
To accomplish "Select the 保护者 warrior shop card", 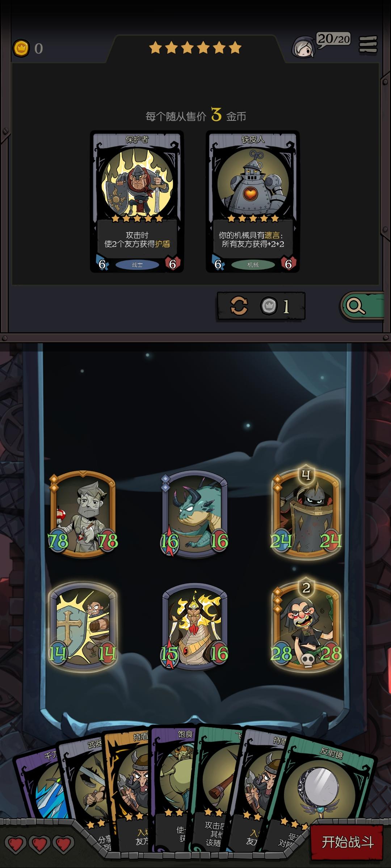I will 137,201.
